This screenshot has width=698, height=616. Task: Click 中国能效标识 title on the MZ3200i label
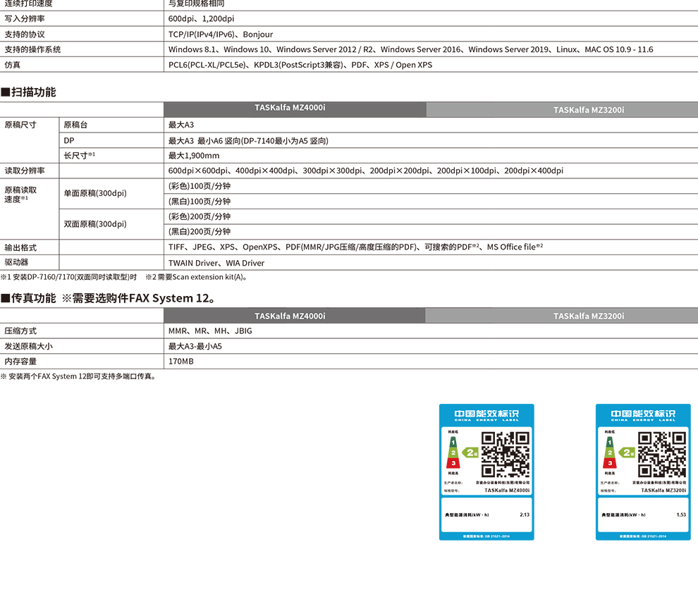pyautogui.click(x=643, y=414)
